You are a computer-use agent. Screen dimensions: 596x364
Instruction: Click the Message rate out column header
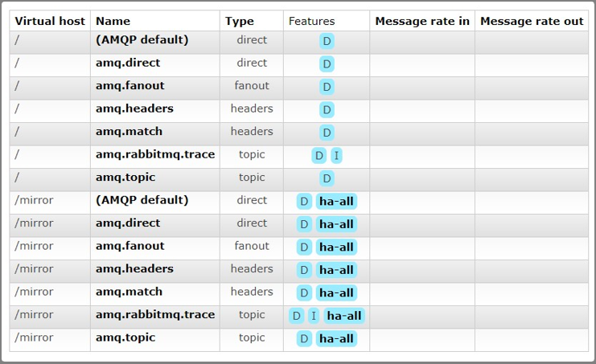[532, 21]
